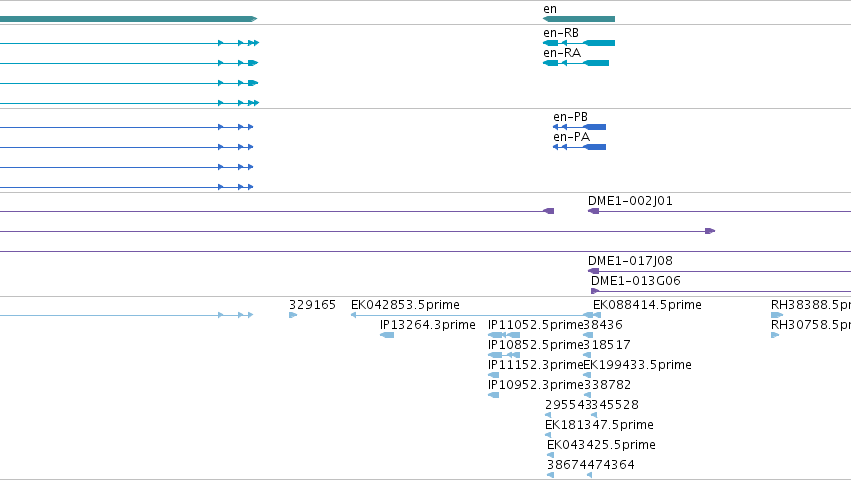Select the glyph under IP10852.5prime
This screenshot has height=480, width=851.
click(504, 355)
